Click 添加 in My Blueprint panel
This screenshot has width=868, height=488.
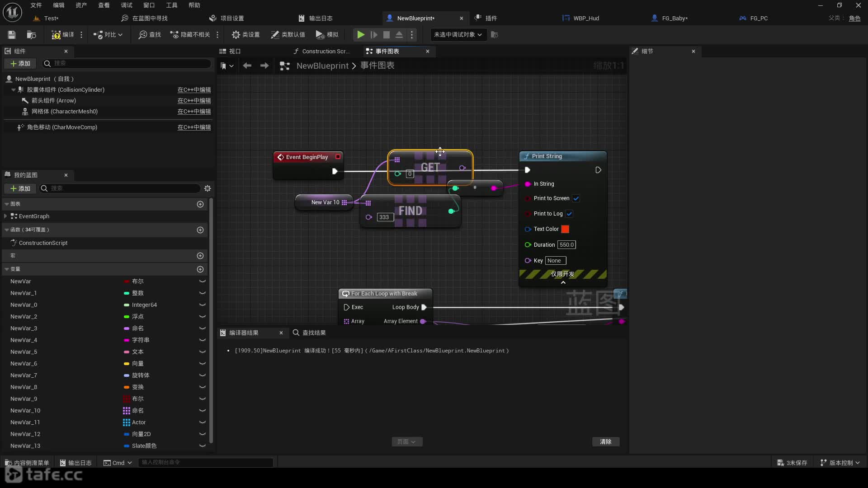[20, 188]
